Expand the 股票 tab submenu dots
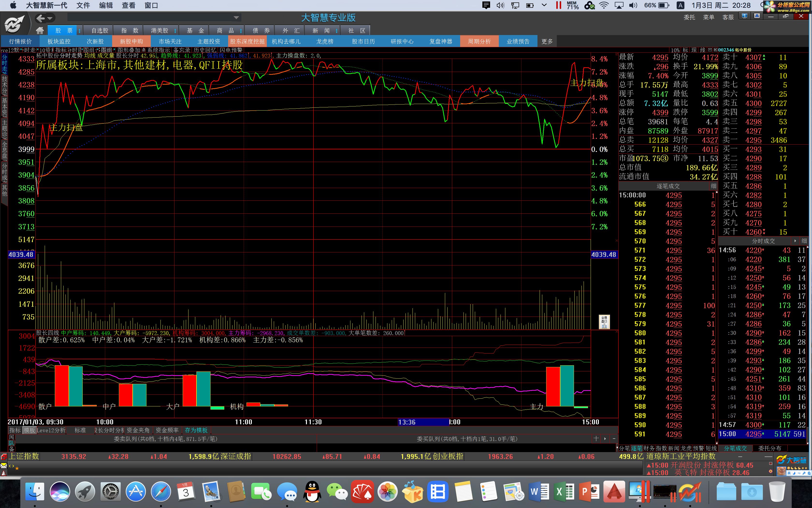 tap(80, 30)
